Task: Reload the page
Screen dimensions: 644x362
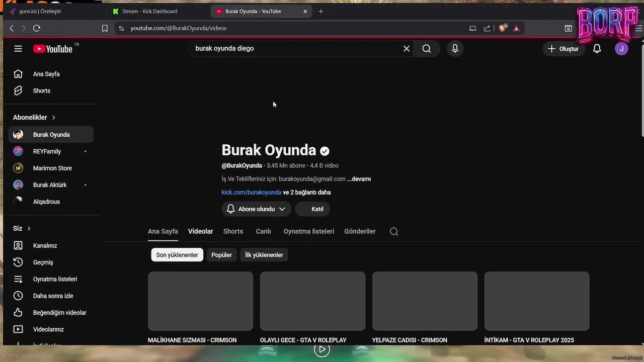Action: [37, 28]
